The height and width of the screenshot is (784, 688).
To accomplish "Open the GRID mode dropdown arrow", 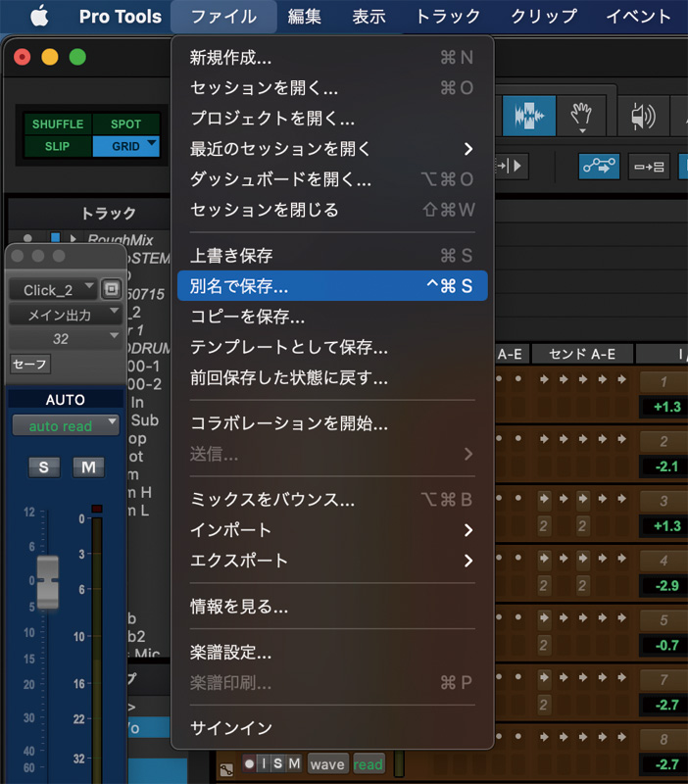I will [152, 143].
